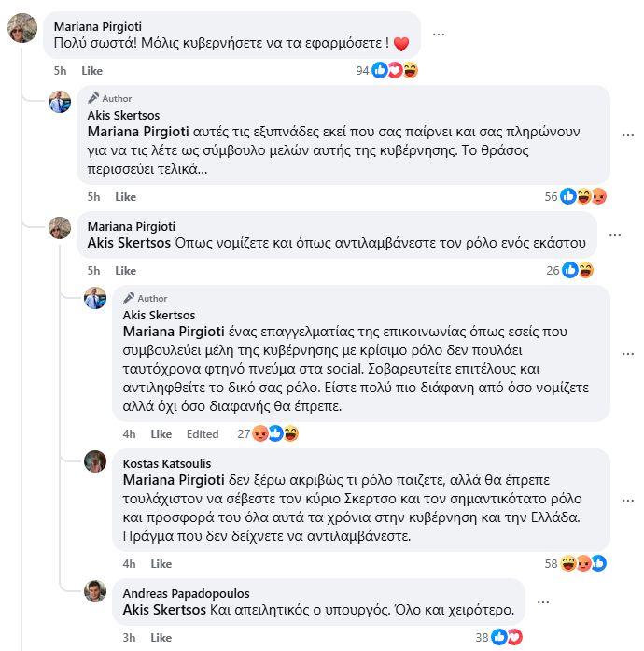The image size is (644, 651).
Task: Open Kostas Katsoulis profile name link
Action: click(167, 463)
